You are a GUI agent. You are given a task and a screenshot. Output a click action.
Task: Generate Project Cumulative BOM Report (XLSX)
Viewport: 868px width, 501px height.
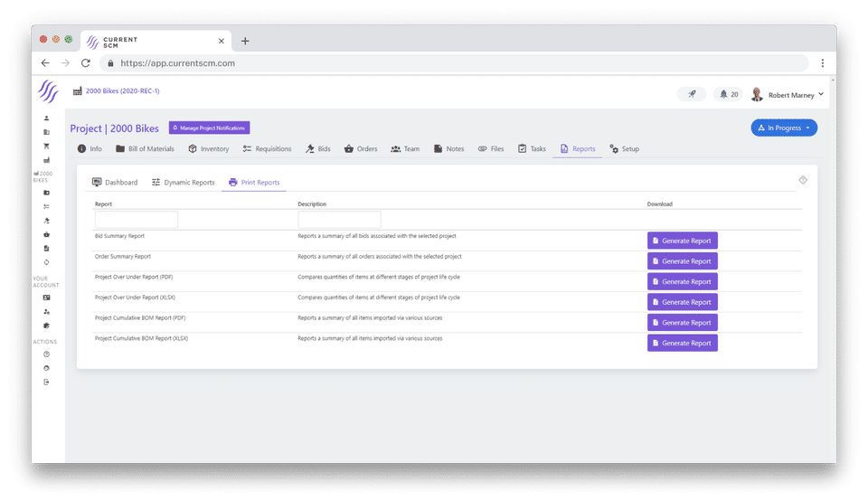(x=683, y=344)
